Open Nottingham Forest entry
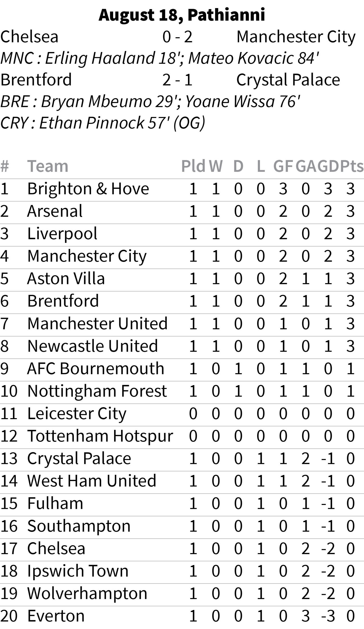 tap(97, 391)
